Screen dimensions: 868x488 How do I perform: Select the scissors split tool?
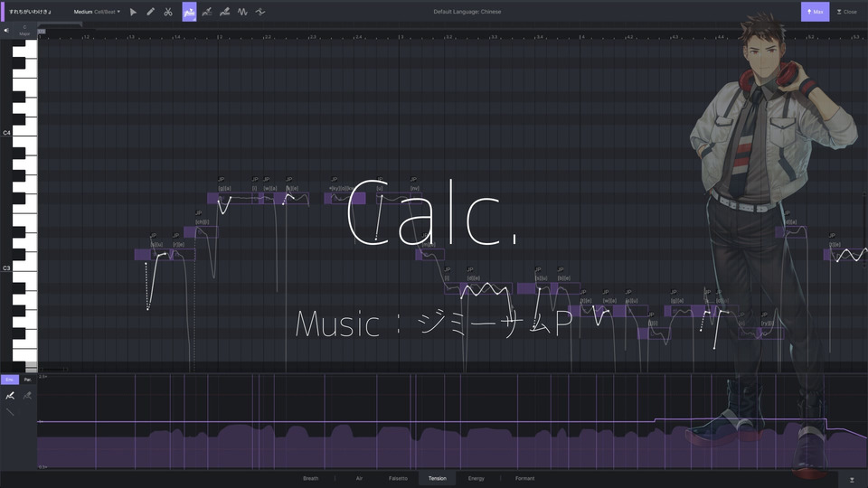coord(168,12)
